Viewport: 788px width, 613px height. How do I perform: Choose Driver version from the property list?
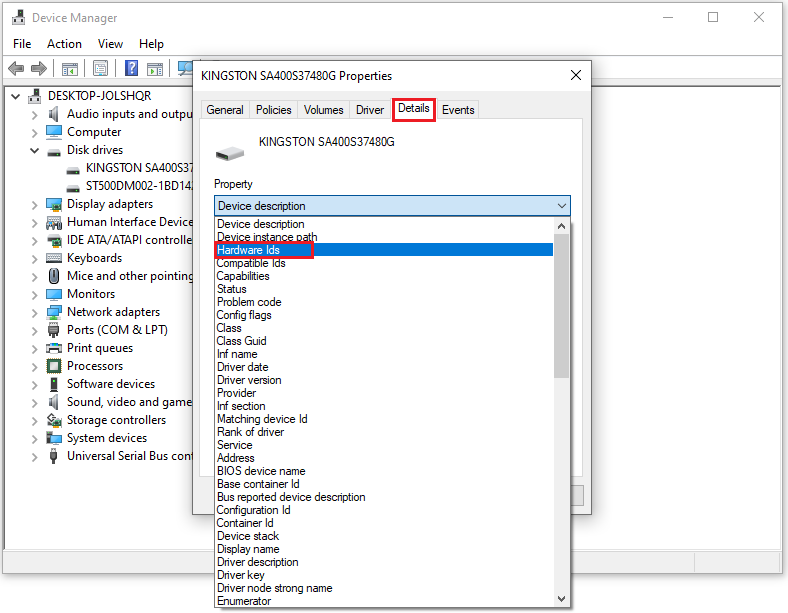[x=384, y=380]
